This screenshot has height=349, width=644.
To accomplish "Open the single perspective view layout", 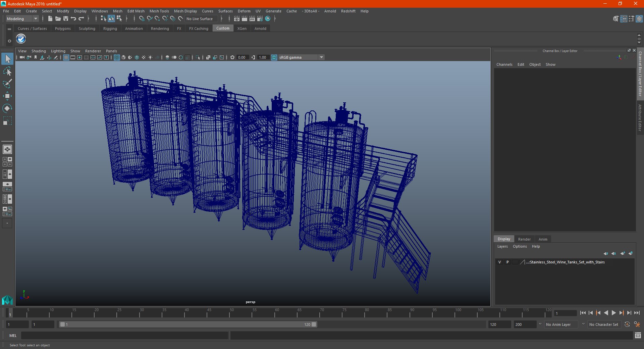I will click(x=7, y=149).
